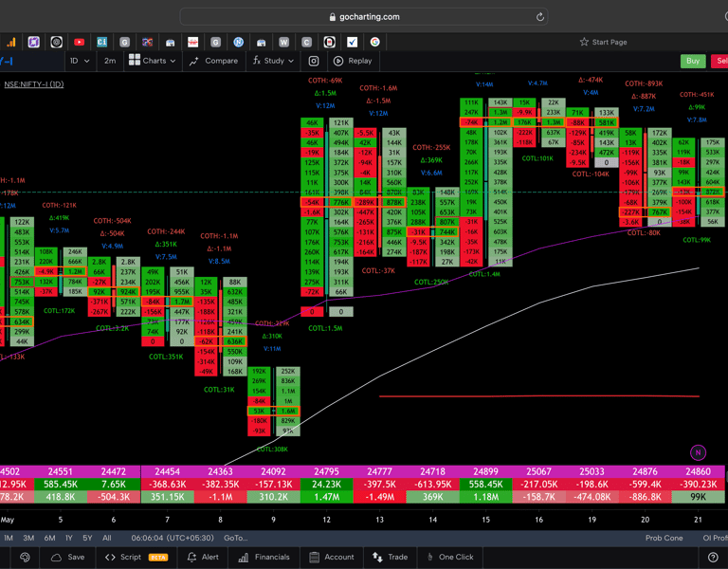728x569 pixels.
Task: Click the 24092 footer price cell
Action: point(273,471)
